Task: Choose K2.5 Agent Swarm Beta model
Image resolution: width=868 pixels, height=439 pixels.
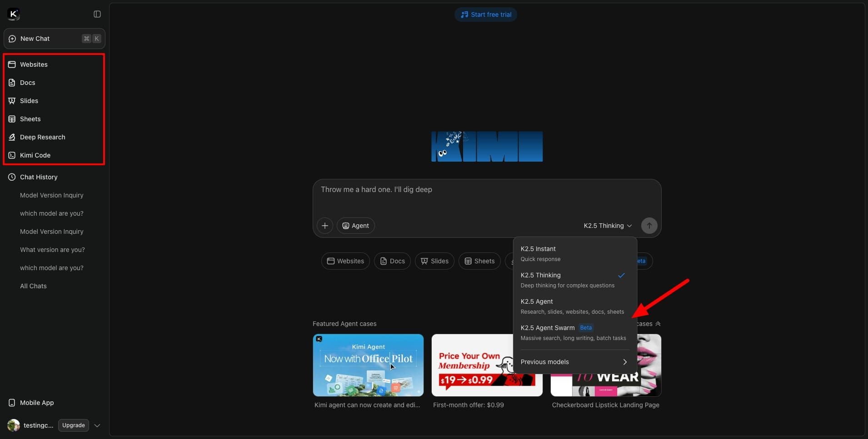Action: coord(575,332)
